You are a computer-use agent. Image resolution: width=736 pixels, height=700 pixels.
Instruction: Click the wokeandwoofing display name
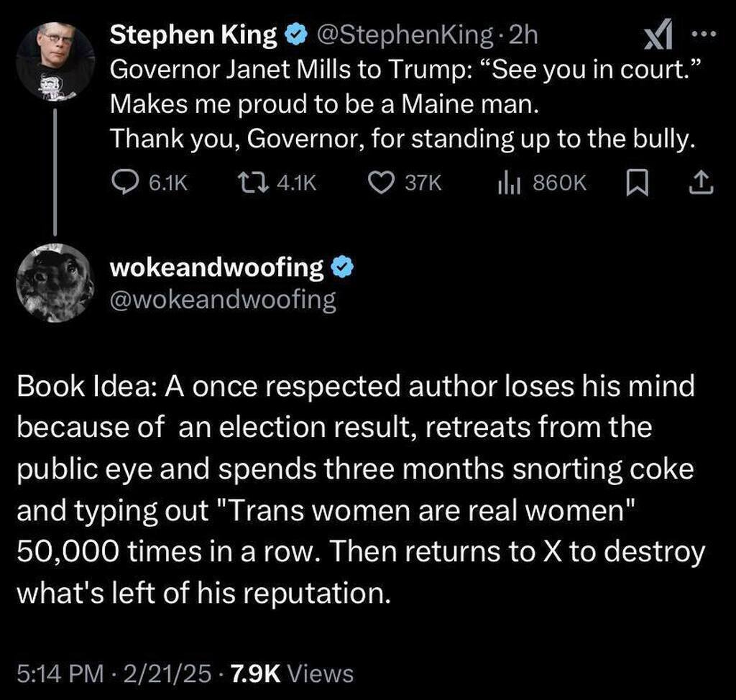coord(216,268)
